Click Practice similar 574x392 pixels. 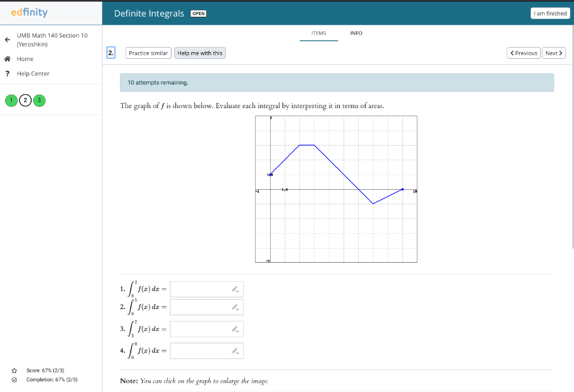coord(147,53)
